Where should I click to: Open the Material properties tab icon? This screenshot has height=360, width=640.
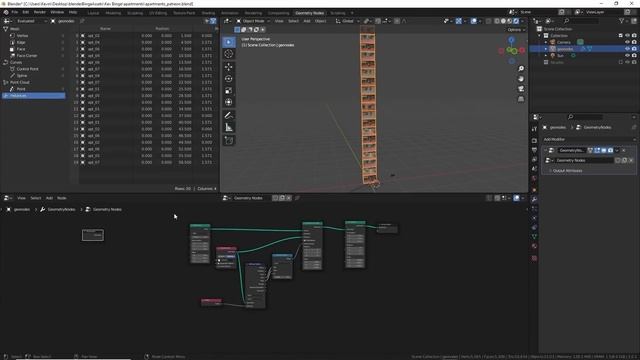(534, 246)
